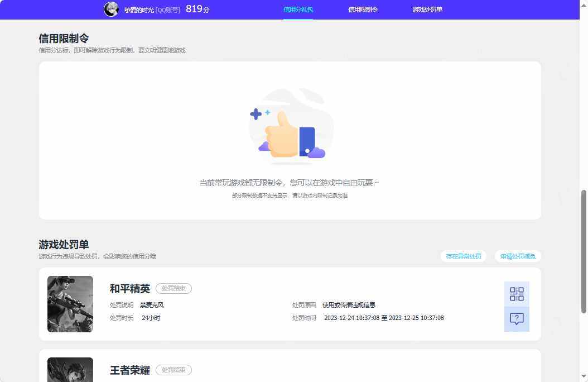Open the help question icon for 和平精英
Viewport: 588px width, 382px height.
click(517, 319)
